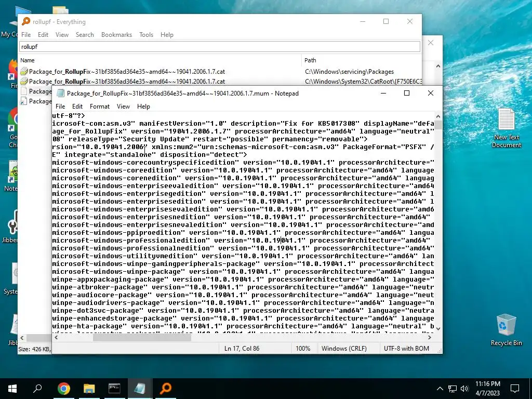532x399 pixels.
Task: Maximize the Everything window
Action: pyautogui.click(x=386, y=21)
